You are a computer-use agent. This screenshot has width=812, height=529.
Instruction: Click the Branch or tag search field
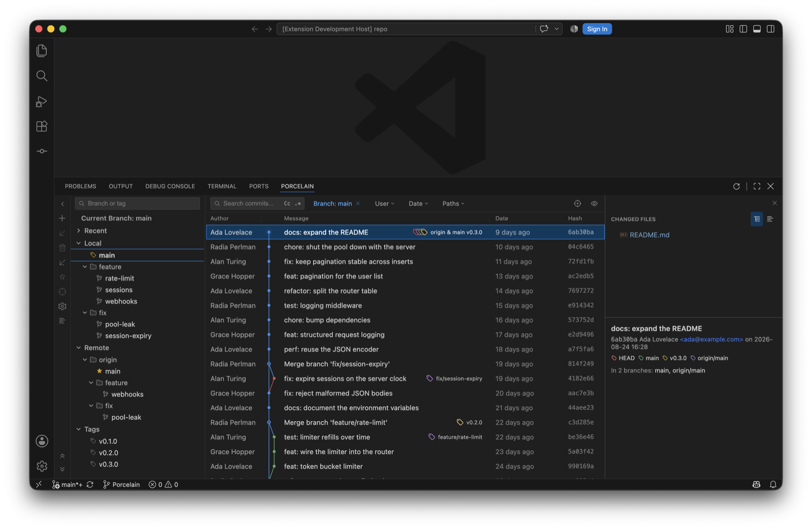click(138, 203)
